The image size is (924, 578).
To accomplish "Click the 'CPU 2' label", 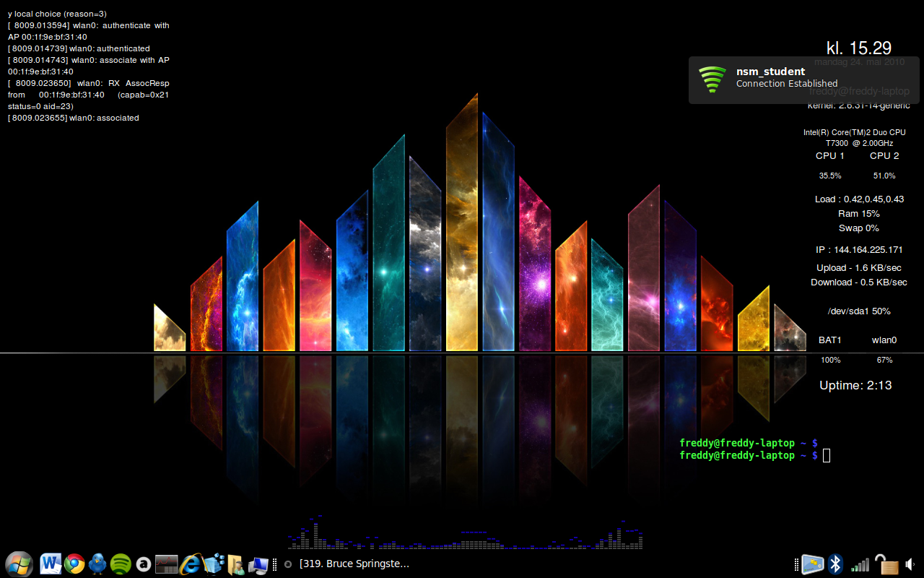I will click(884, 155).
